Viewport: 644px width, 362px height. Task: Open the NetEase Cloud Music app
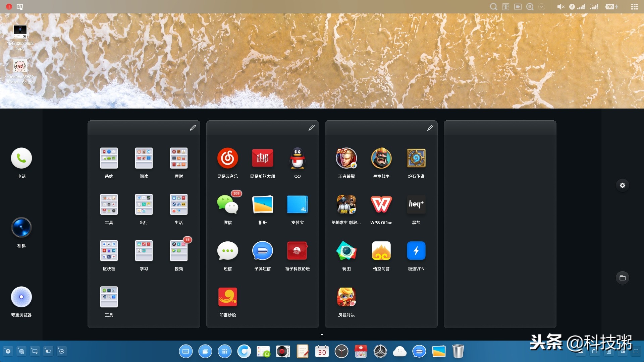coord(227,158)
